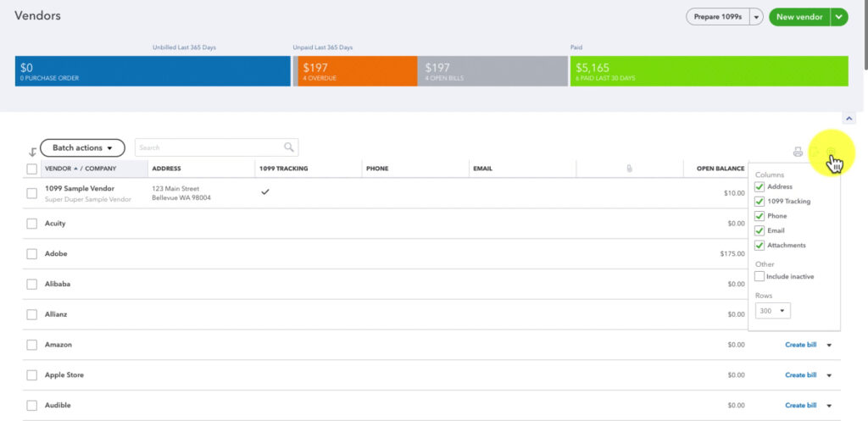Click the $175.00 Adobe balance
This screenshot has height=421, width=868.
point(732,254)
